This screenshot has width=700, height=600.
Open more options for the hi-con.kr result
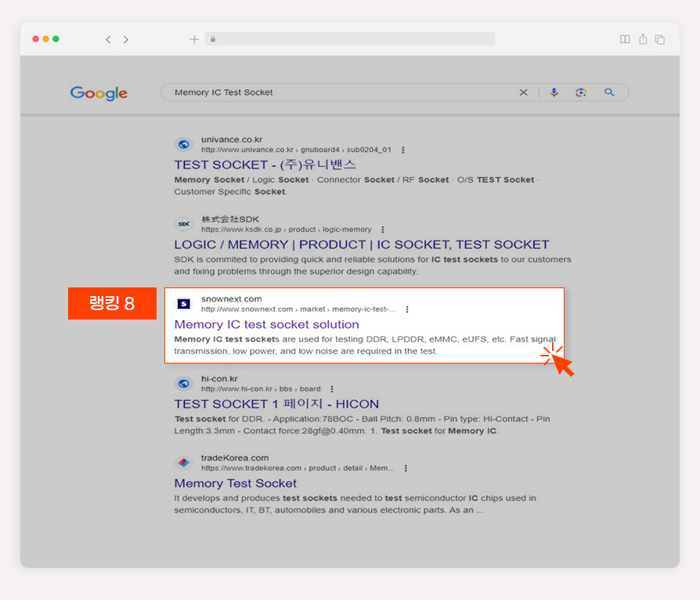coord(332,389)
